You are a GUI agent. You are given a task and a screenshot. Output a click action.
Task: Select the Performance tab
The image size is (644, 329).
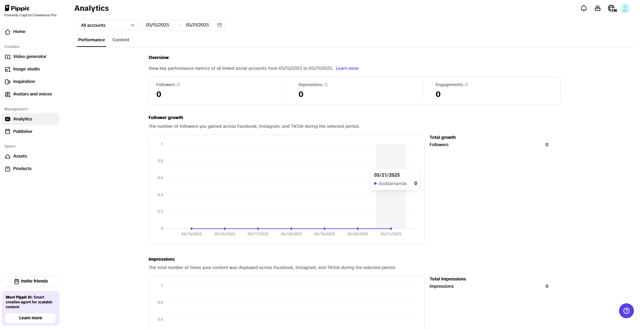coord(91,40)
